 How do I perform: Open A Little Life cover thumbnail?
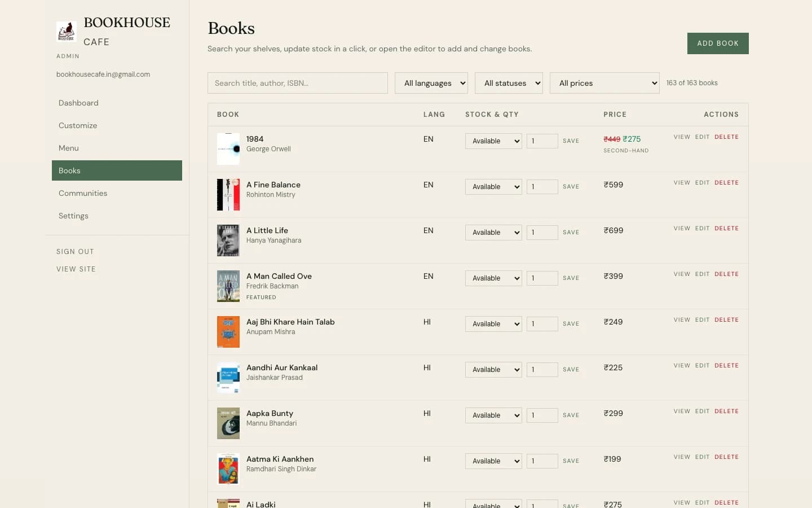point(228,240)
